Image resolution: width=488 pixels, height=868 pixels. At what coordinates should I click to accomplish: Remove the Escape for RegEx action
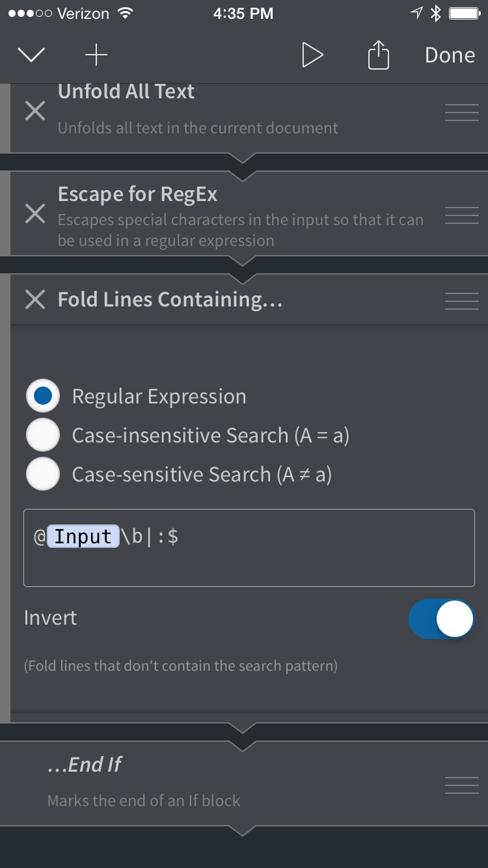tap(35, 213)
